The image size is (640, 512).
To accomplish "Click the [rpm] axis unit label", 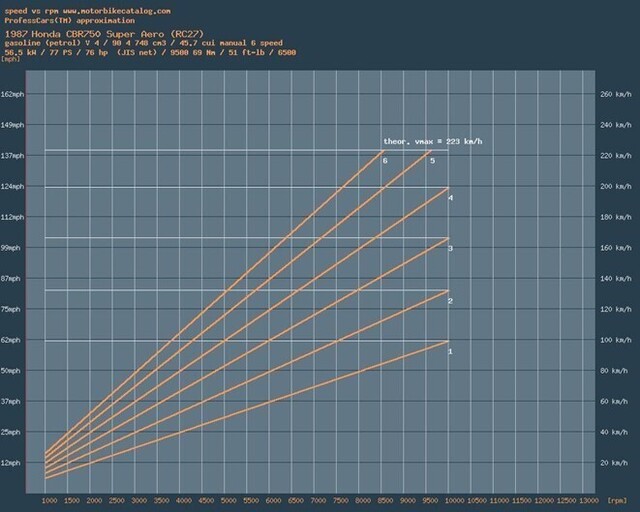I will tap(619, 498).
